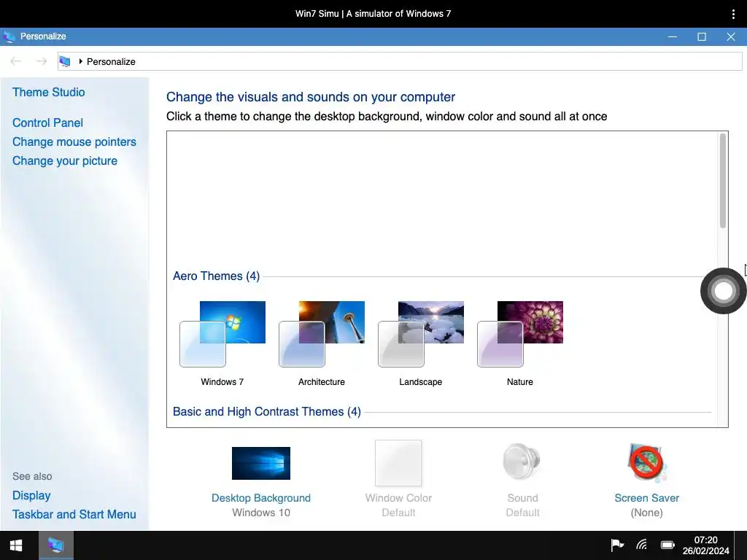Click the forward navigation arrow
The width and height of the screenshot is (747, 560).
pos(42,61)
